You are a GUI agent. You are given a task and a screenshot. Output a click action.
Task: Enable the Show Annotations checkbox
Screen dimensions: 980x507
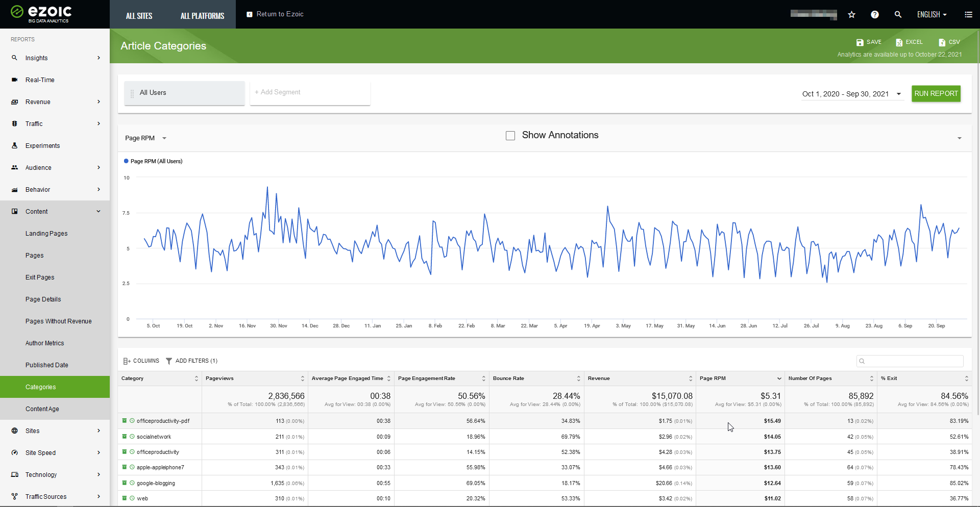coord(510,136)
